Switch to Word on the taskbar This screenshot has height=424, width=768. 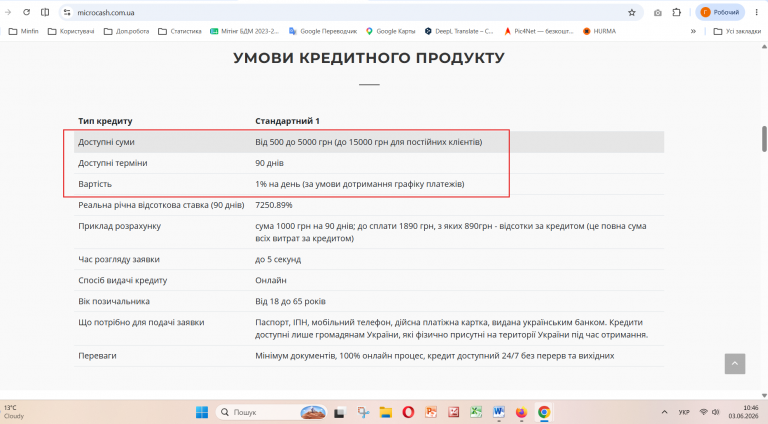coord(499,412)
